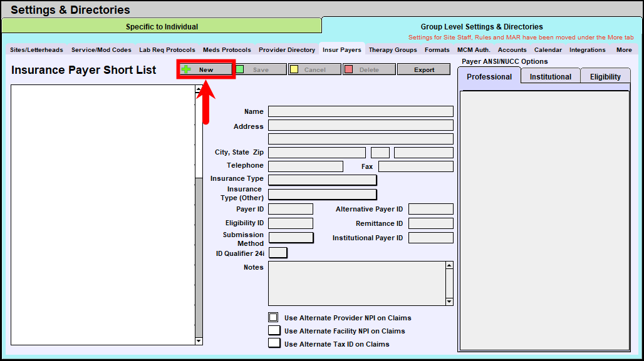Check Use Alternate Facility NPI on Claims
Image resolution: width=644 pixels, height=361 pixels.
tap(274, 330)
